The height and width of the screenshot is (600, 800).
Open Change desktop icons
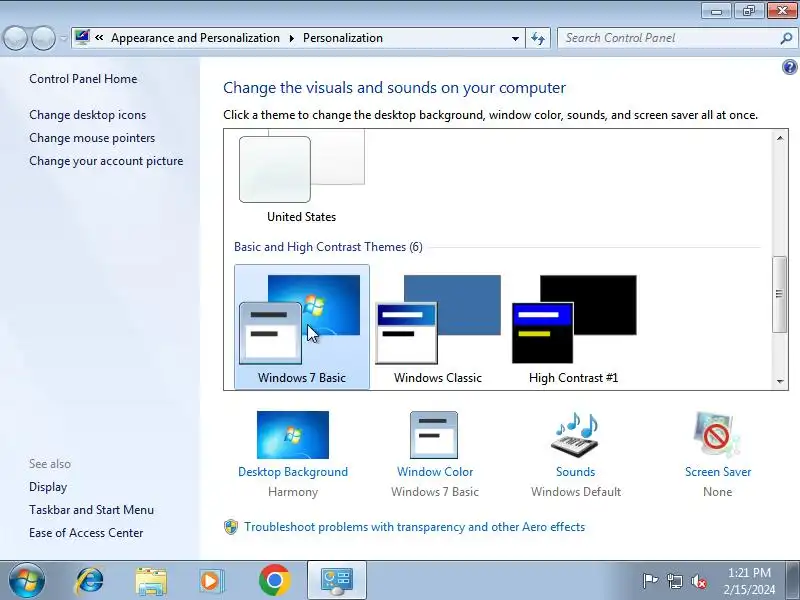(x=87, y=115)
